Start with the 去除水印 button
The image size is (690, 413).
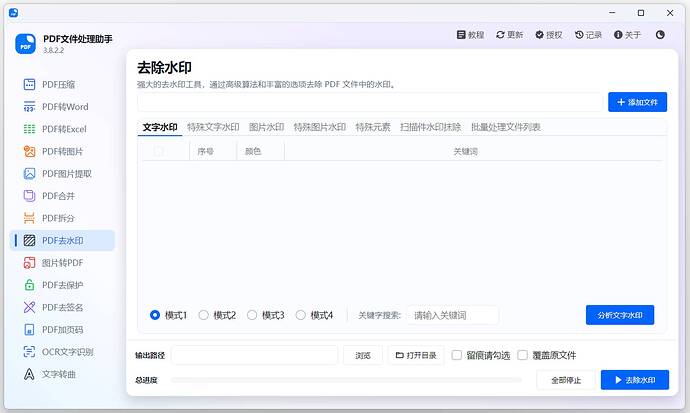point(635,380)
